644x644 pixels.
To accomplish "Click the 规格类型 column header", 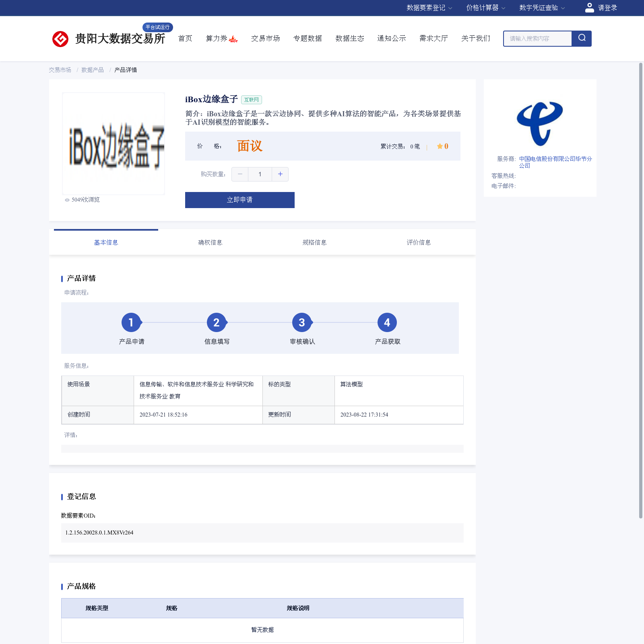I will (x=97, y=608).
